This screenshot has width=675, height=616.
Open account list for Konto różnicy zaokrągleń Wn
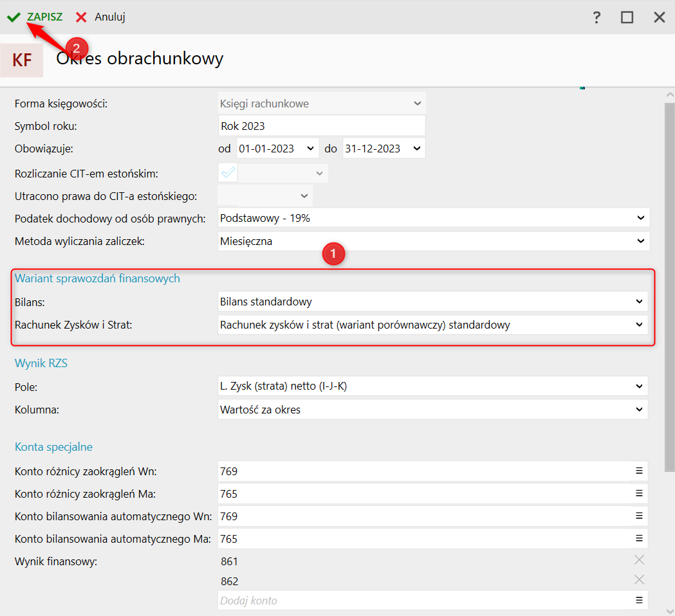[x=639, y=471]
